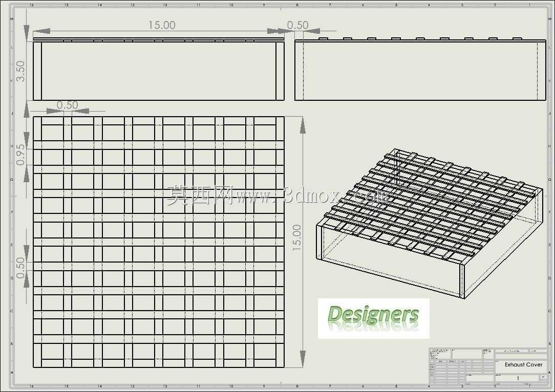Select the vertical 0.50 dimension beneath 0.95

(21, 268)
